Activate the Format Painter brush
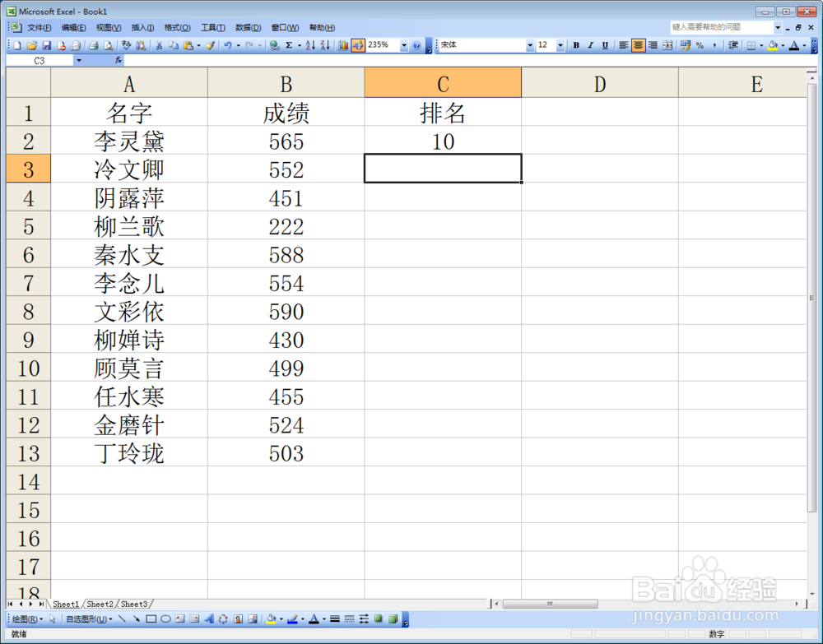This screenshot has height=644, width=823. click(x=210, y=45)
